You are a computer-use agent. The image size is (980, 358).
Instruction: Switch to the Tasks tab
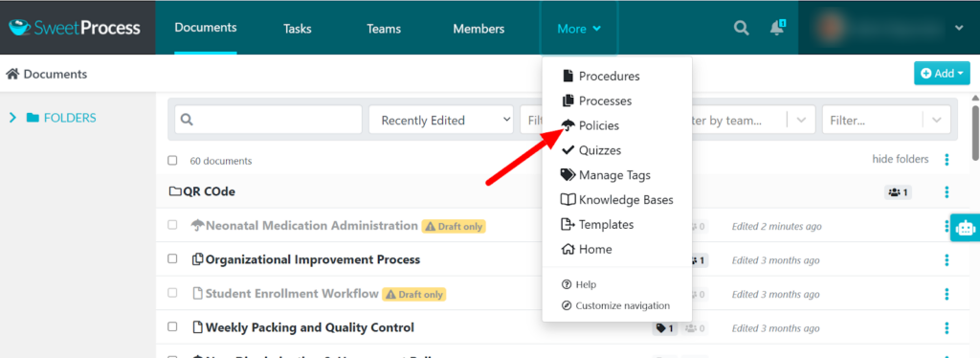coord(297,29)
